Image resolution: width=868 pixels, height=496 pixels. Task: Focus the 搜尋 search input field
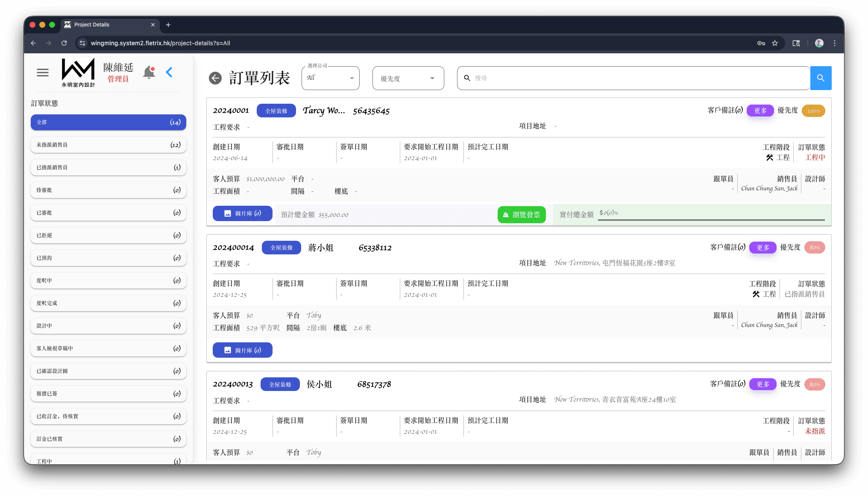[632, 78]
